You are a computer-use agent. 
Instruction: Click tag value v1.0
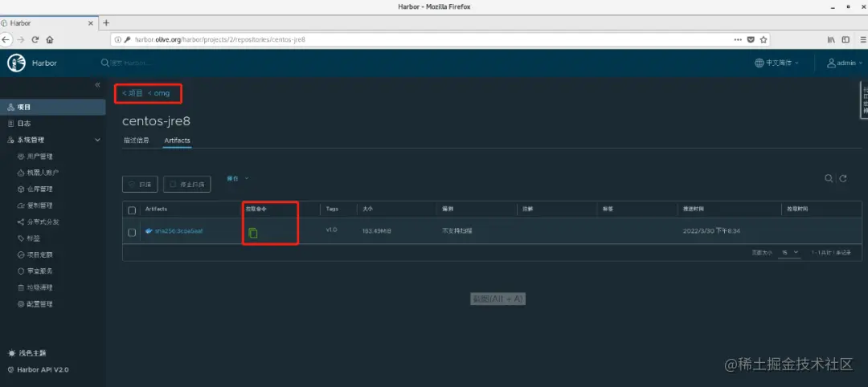[x=331, y=230]
